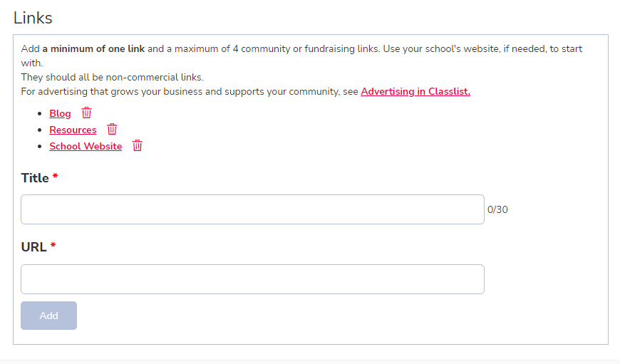Click the 0/30 character counter

(497, 209)
